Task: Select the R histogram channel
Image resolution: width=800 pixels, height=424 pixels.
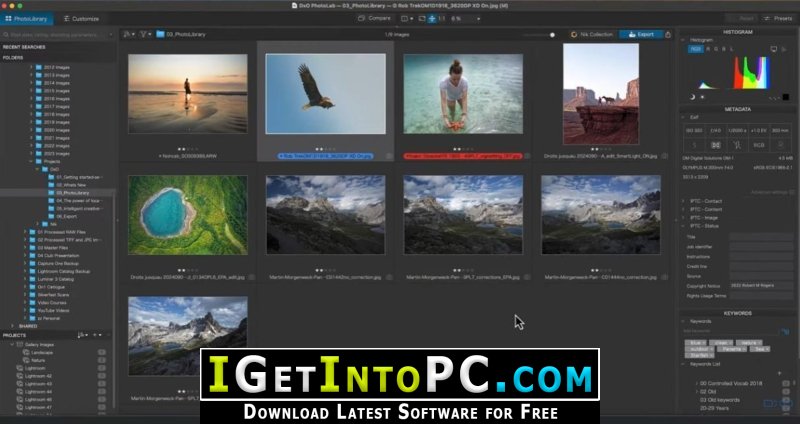Action: [x=708, y=49]
